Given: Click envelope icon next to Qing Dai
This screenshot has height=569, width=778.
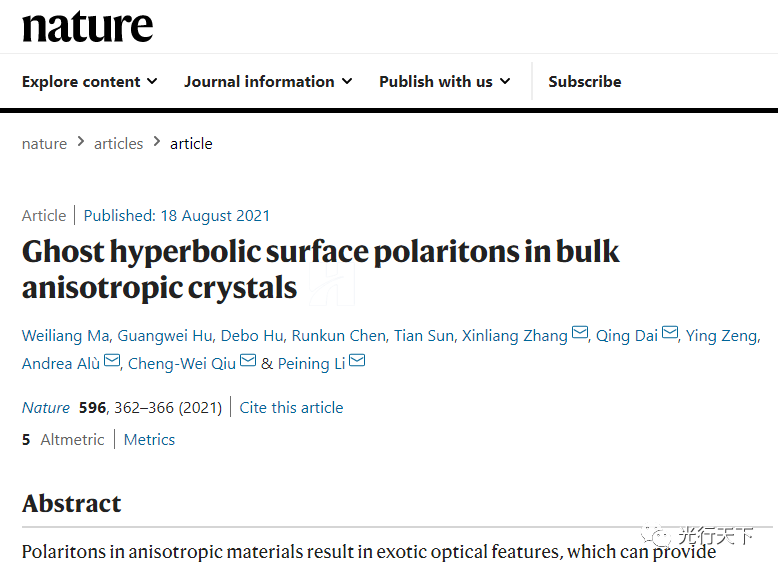Looking at the screenshot, I should tap(670, 334).
